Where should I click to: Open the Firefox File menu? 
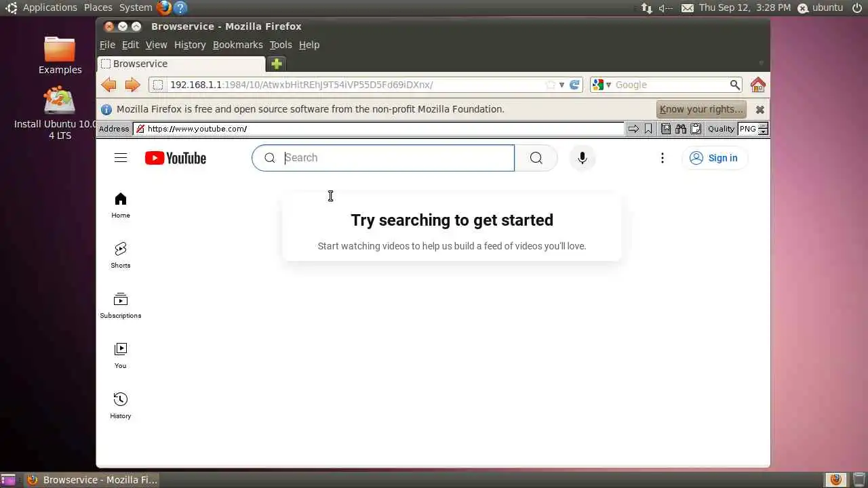tap(107, 45)
